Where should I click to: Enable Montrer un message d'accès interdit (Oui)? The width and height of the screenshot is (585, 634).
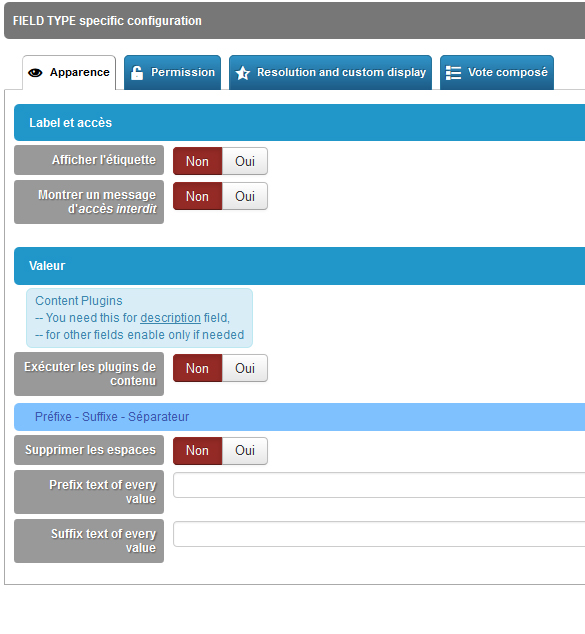(x=245, y=196)
